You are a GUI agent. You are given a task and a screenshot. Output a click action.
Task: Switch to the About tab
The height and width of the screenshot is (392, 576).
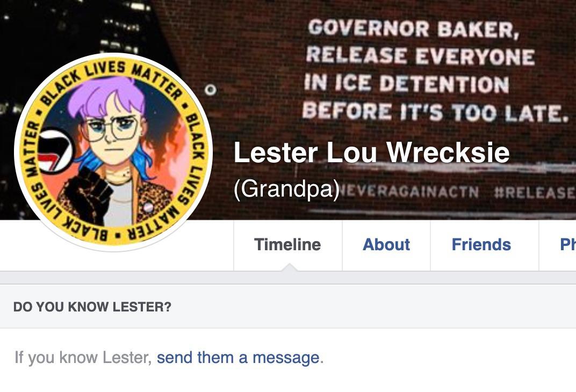click(x=386, y=245)
